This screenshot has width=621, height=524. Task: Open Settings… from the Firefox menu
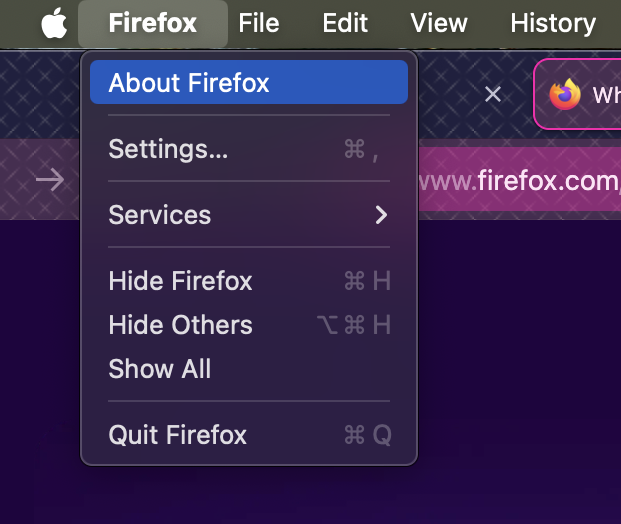249,149
